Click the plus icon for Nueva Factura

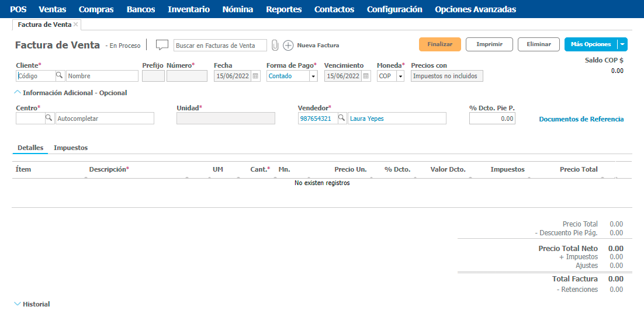coord(288,46)
